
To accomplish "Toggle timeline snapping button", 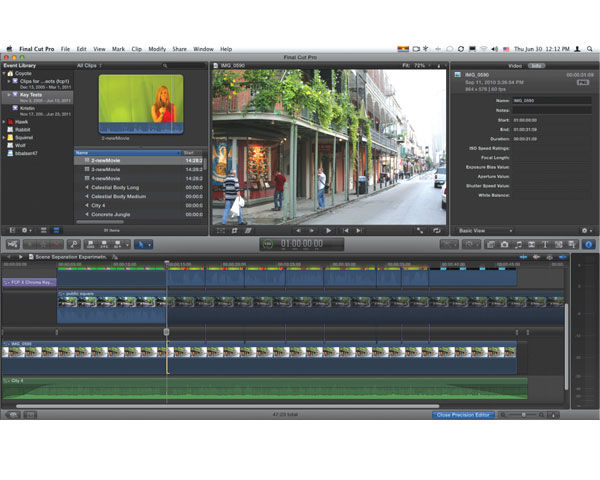I will point(562,257).
